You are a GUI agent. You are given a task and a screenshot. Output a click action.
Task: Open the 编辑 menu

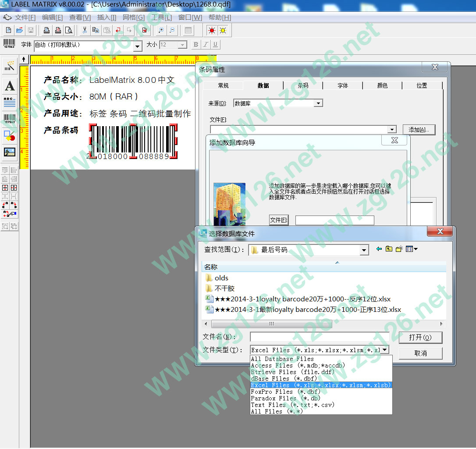52,18
